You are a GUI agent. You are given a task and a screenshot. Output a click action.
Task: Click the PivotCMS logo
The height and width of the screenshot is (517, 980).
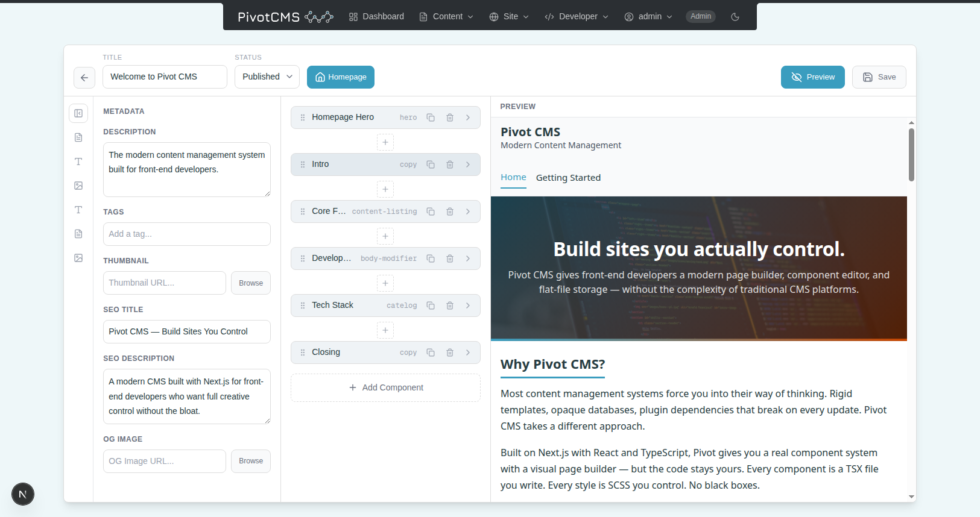pyautogui.click(x=285, y=17)
